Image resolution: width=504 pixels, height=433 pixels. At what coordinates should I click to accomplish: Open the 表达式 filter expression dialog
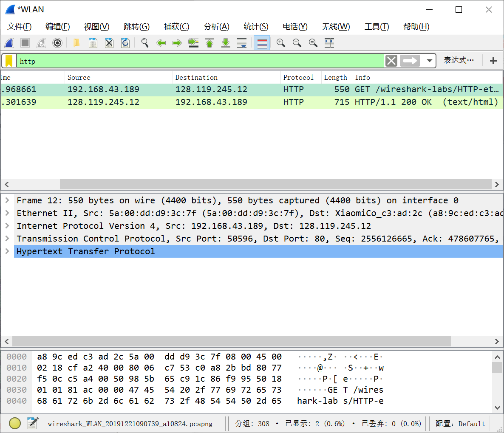pyautogui.click(x=459, y=60)
